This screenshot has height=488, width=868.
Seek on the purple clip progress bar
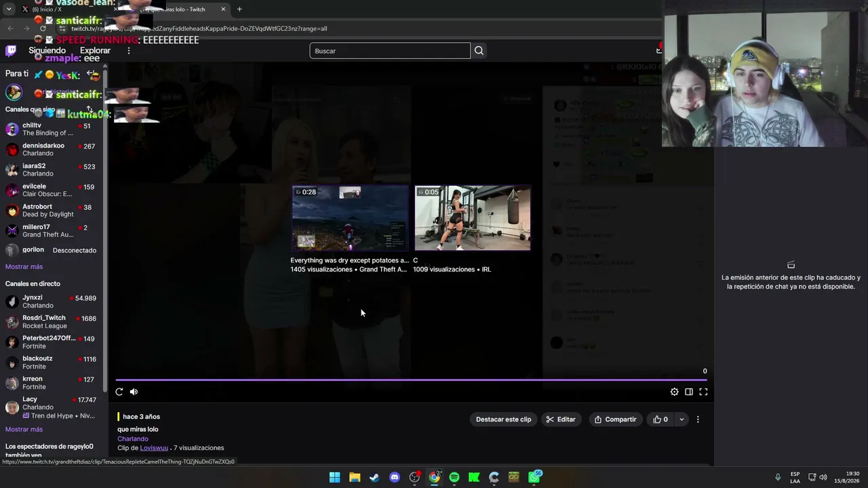click(x=412, y=380)
